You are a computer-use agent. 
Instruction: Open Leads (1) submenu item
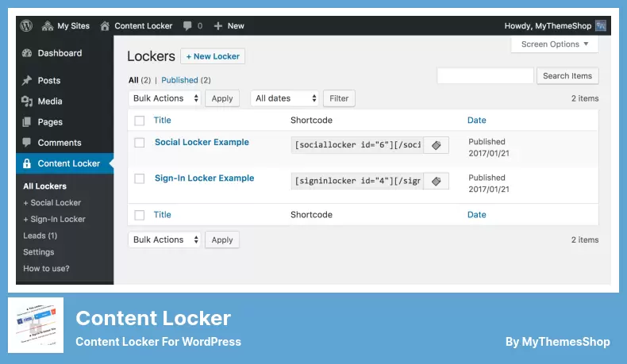tap(40, 236)
